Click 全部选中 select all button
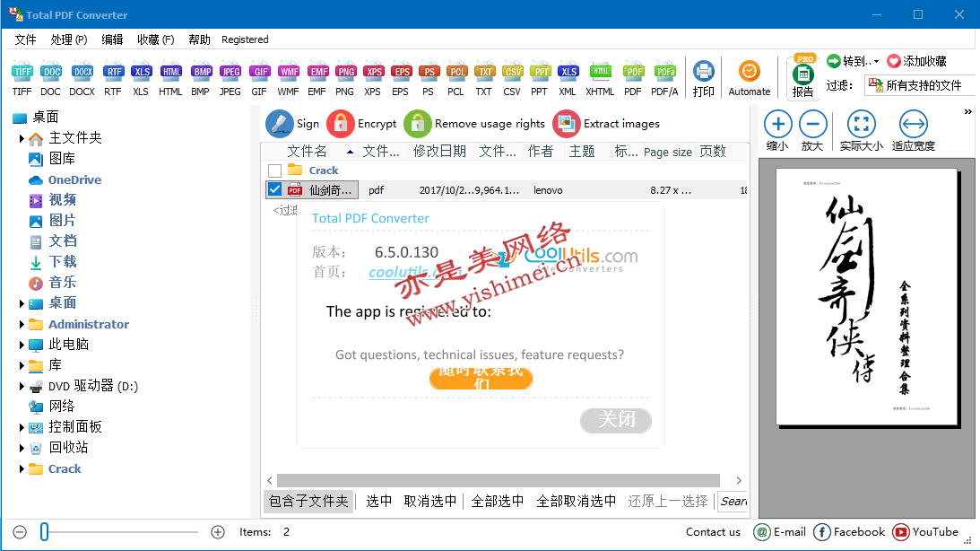980x551 pixels. coord(498,501)
